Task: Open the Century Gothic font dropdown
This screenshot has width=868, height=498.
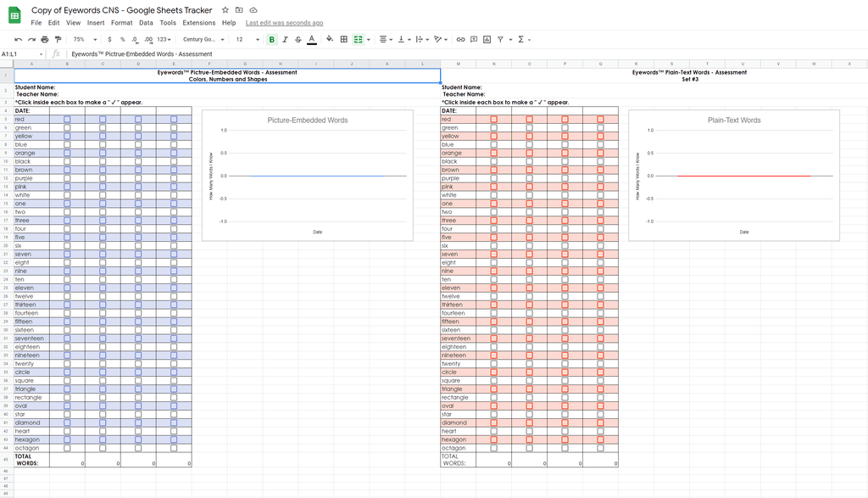Action: coord(203,39)
